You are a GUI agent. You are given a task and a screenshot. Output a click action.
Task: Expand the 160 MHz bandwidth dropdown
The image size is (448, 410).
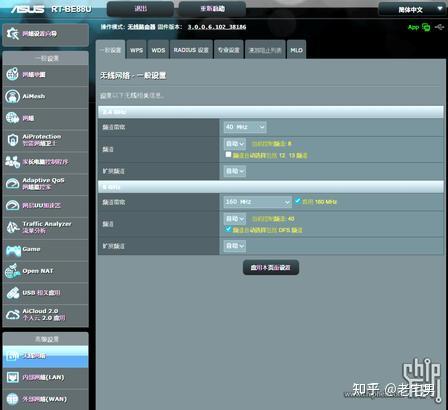click(257, 202)
